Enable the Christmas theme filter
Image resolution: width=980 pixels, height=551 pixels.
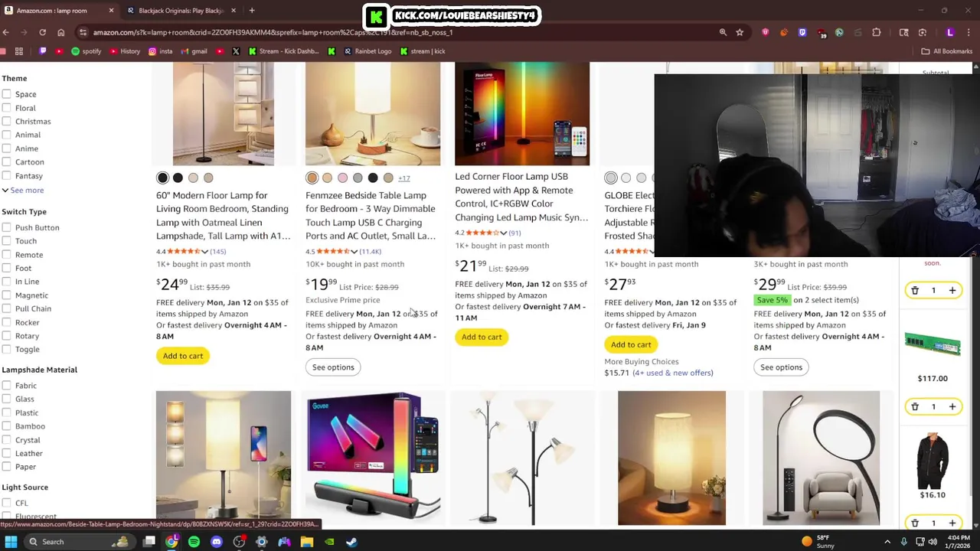(7, 122)
